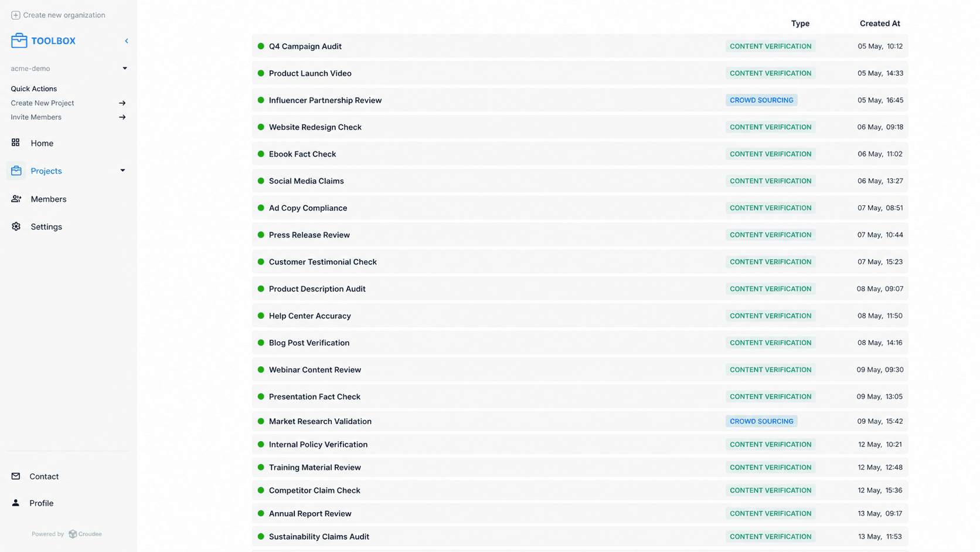Image resolution: width=980 pixels, height=552 pixels.
Task: Click the TOOLBOX brand title
Action: coord(53,41)
